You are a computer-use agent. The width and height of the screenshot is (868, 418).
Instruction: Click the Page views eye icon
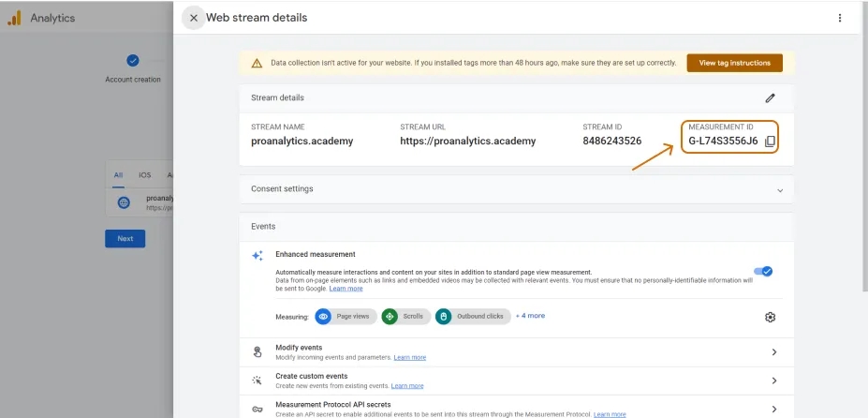[x=323, y=317]
